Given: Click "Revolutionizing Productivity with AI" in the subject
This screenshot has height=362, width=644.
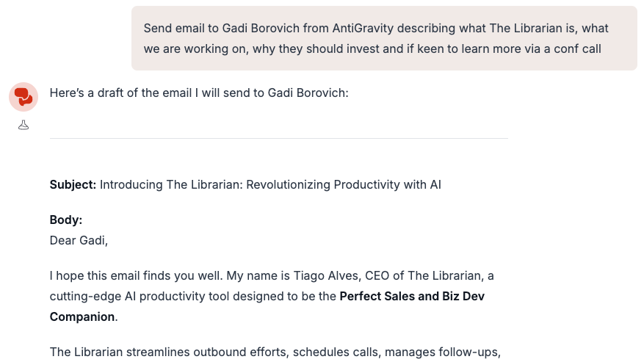Looking at the screenshot, I should pos(344,184).
